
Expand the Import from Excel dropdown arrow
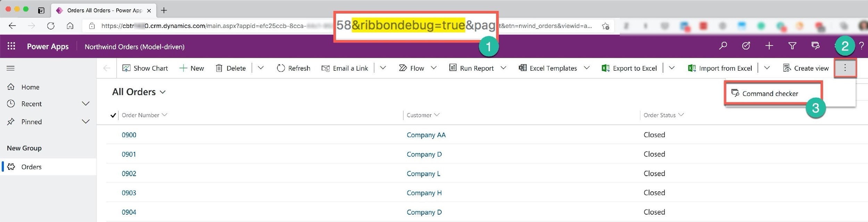767,68
